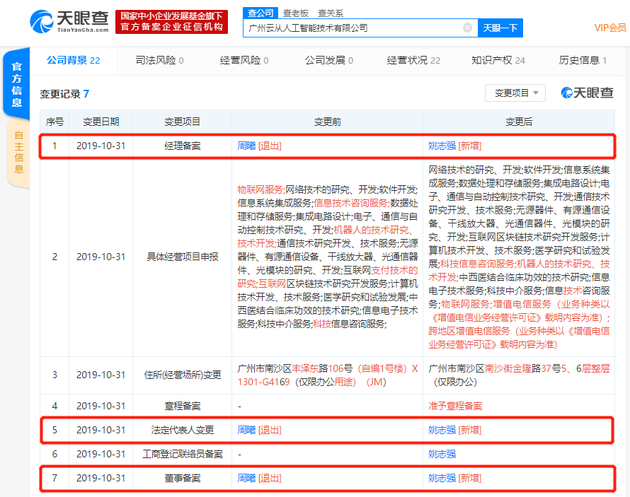This screenshot has width=630, height=497.
Task: Select the 官方信息 side tab
Action: point(16,84)
